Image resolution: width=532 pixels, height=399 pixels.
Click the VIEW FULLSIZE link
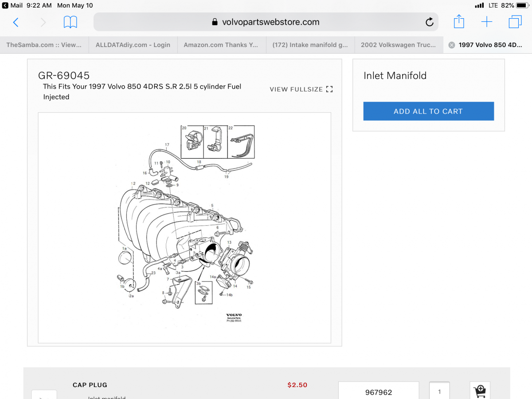pos(301,89)
